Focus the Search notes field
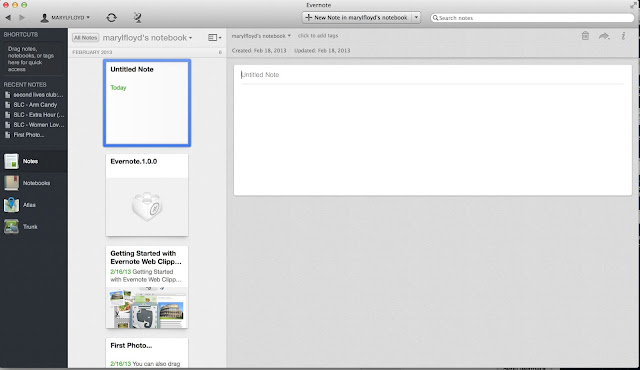 coord(532,18)
